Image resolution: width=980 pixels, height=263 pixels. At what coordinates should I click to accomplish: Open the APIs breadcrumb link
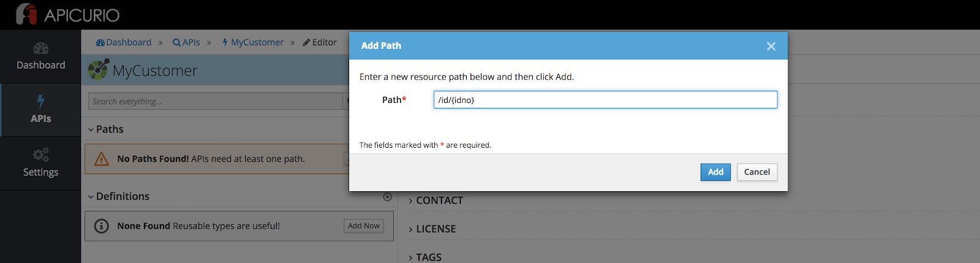(x=187, y=42)
